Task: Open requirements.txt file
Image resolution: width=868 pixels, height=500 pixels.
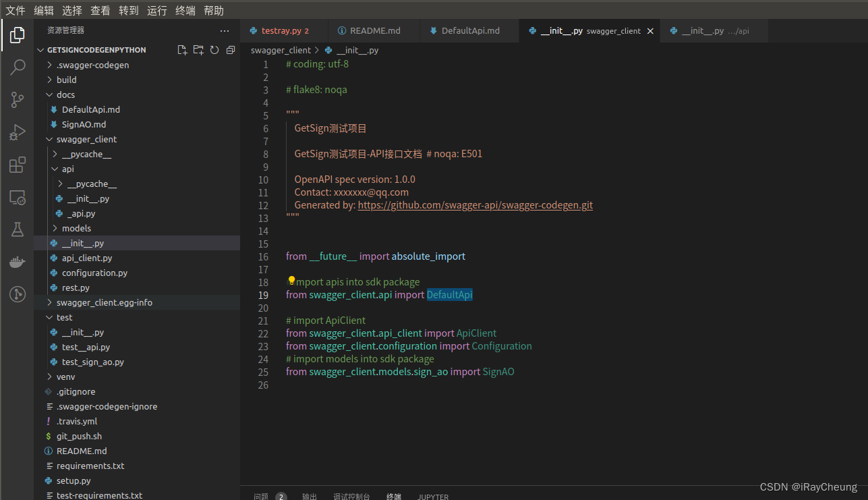Action: [x=137, y=466]
